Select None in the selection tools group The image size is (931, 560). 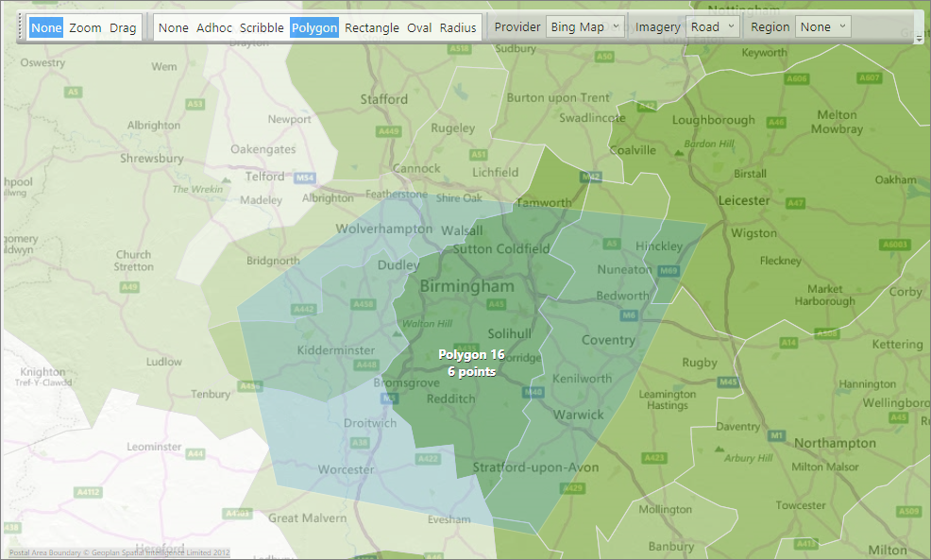tap(174, 28)
